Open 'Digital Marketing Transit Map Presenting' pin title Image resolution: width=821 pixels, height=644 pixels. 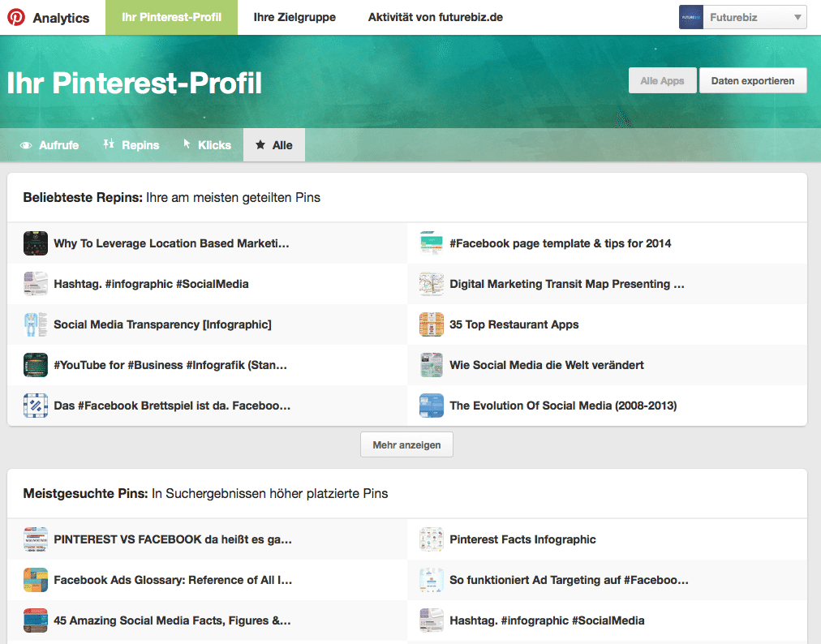click(x=567, y=284)
